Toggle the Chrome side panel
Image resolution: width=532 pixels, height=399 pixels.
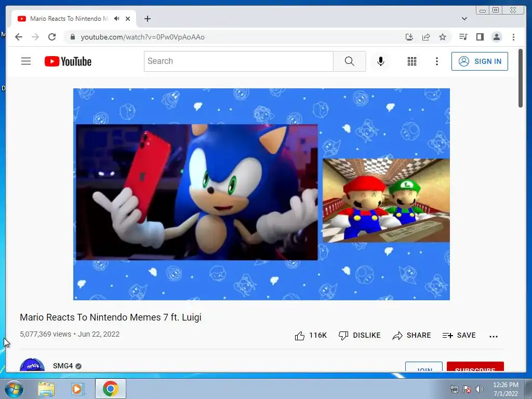[x=480, y=37]
